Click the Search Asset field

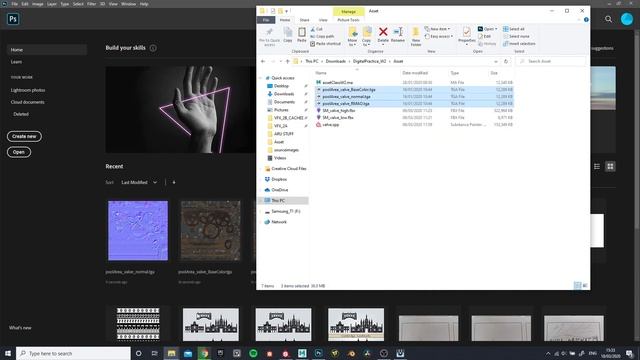coord(551,61)
